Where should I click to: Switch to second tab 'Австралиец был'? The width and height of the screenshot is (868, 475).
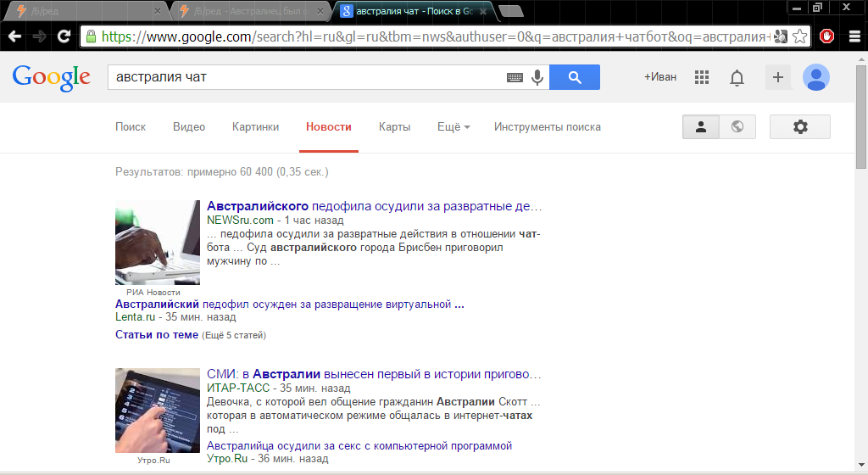point(249,11)
